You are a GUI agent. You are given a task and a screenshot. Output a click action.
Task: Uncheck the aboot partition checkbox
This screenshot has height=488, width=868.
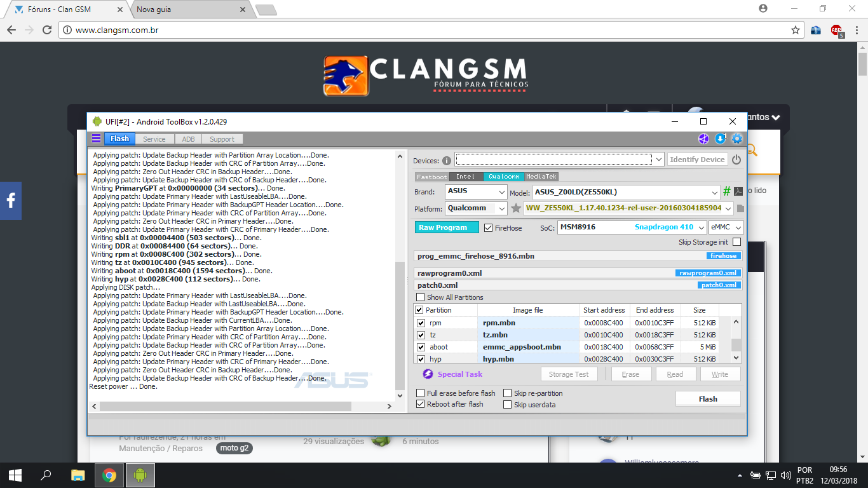pos(421,347)
